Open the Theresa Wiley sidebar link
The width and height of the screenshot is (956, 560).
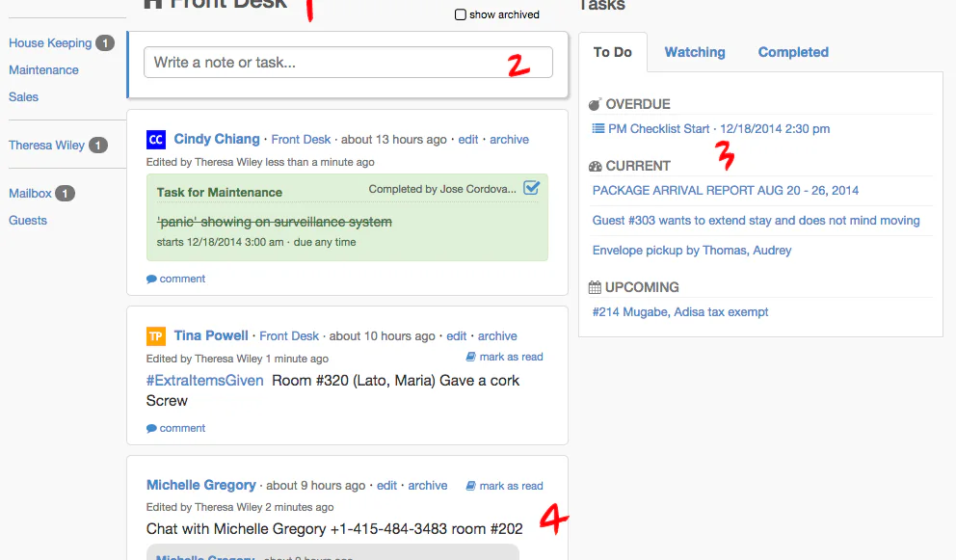[x=46, y=146]
